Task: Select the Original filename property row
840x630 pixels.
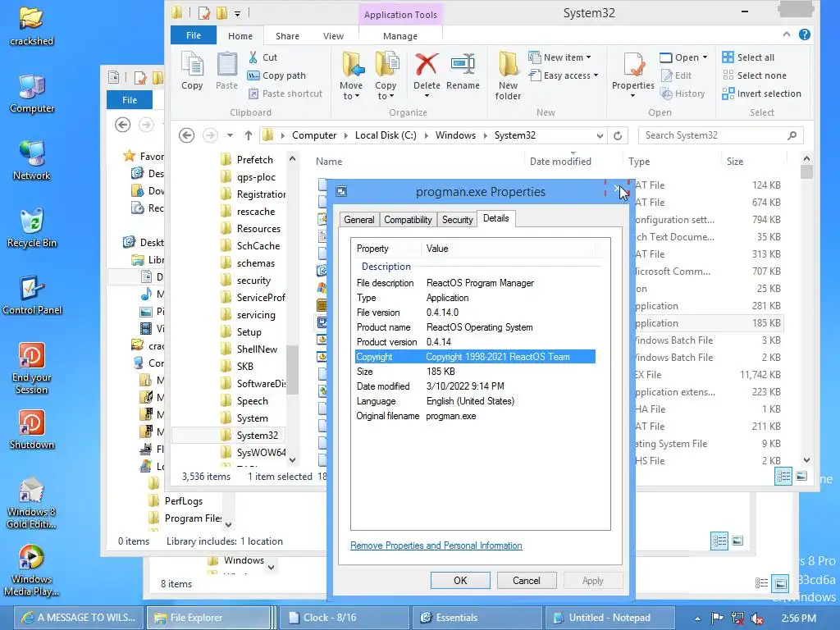Action: [x=475, y=416]
